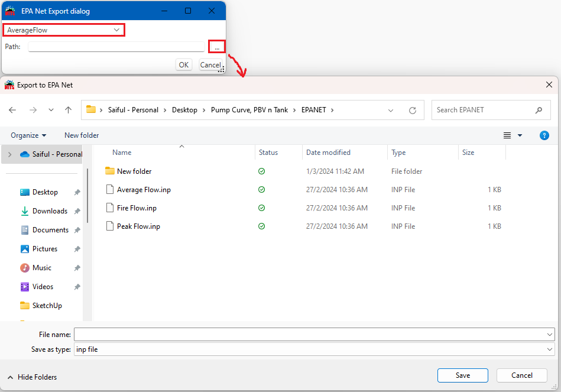561x392 pixels.
Task: Open the view options dropdown arrow
Action: (520, 135)
